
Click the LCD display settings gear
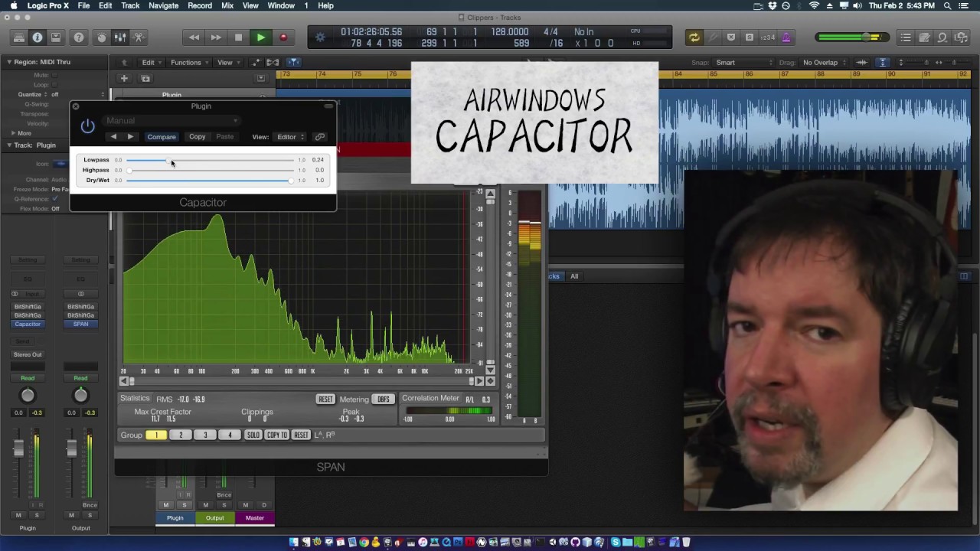320,37
